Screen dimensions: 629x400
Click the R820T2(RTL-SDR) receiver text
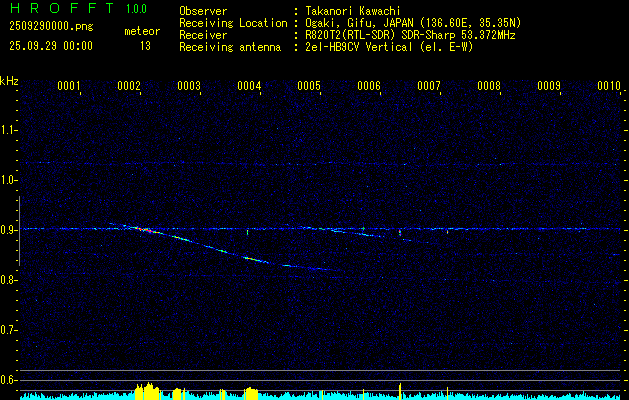410,35
